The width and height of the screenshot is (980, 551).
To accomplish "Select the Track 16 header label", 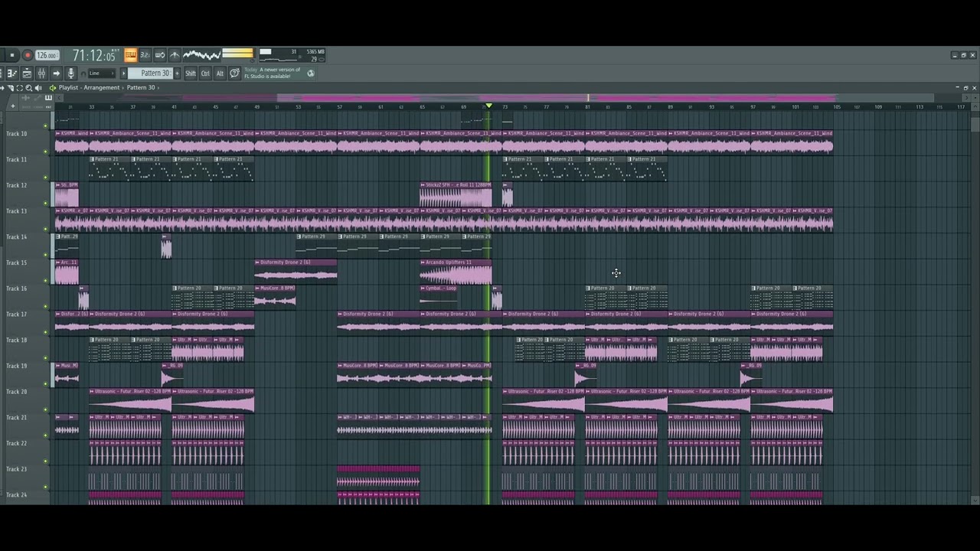I will pos(17,289).
